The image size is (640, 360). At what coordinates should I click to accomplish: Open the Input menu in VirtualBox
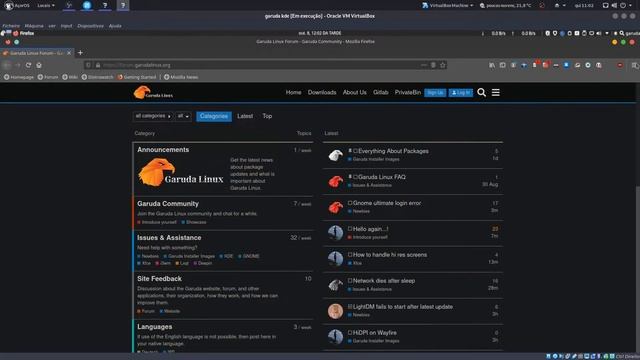click(66, 26)
